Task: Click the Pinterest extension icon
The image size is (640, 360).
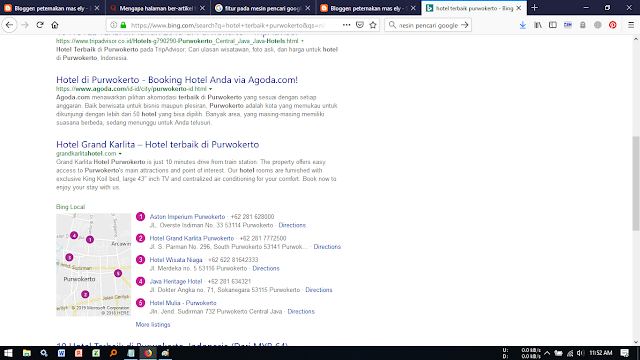Action: pyautogui.click(x=613, y=25)
